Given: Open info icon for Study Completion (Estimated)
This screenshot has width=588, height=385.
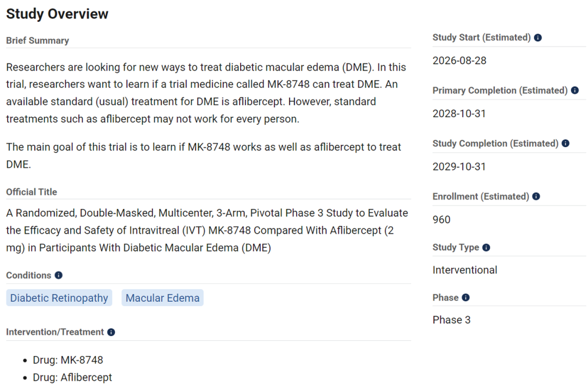Looking at the screenshot, I should (566, 143).
